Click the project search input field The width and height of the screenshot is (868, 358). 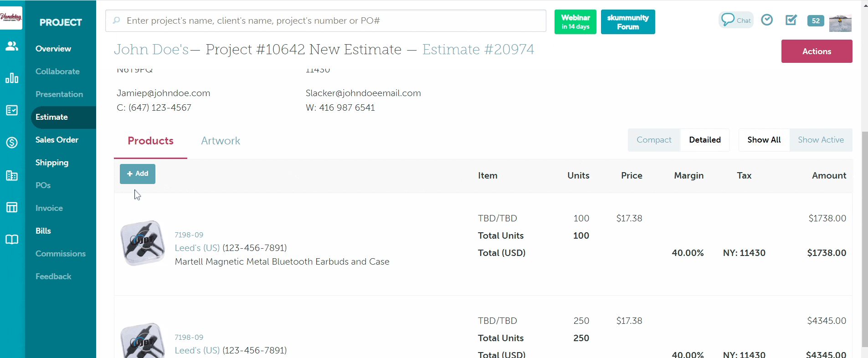[326, 21]
